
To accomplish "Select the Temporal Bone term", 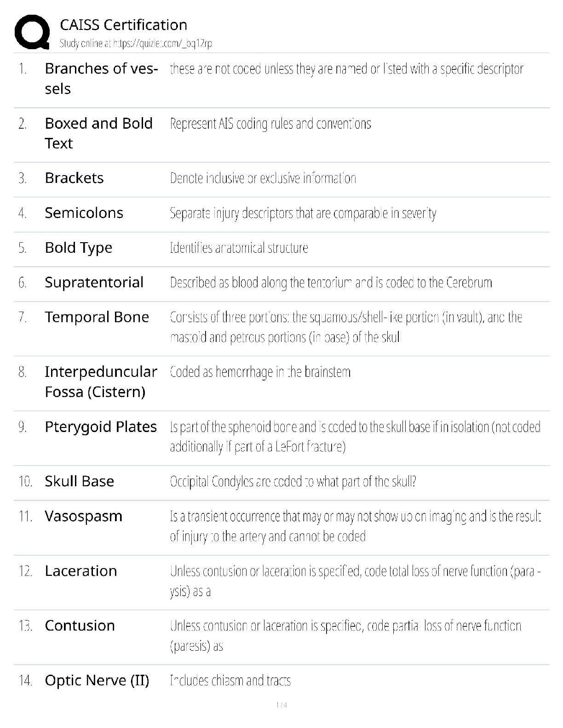I will click(97, 317).
